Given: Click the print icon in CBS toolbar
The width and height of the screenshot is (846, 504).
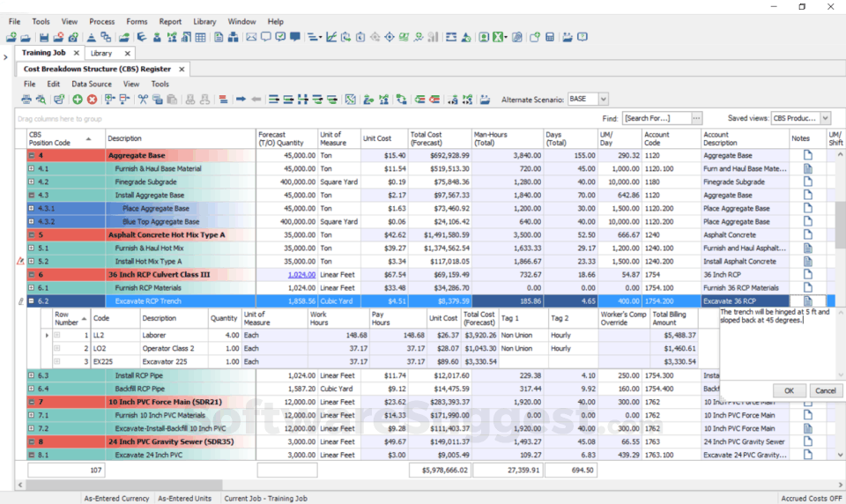Looking at the screenshot, I should (26, 100).
